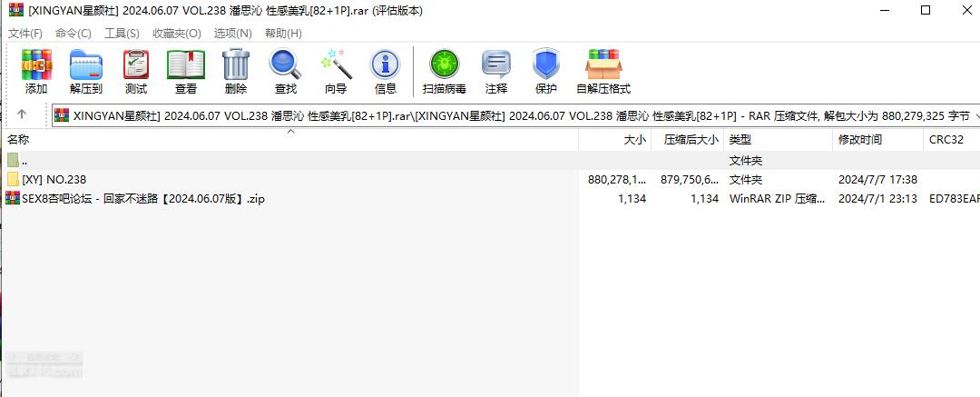Expand the address bar dropdown arrow
980x397 pixels.
(x=976, y=115)
